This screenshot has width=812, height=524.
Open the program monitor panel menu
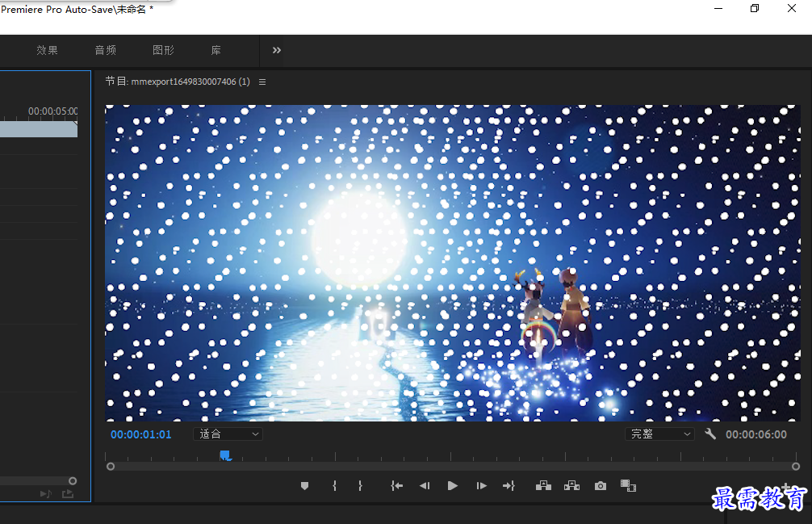click(x=262, y=82)
